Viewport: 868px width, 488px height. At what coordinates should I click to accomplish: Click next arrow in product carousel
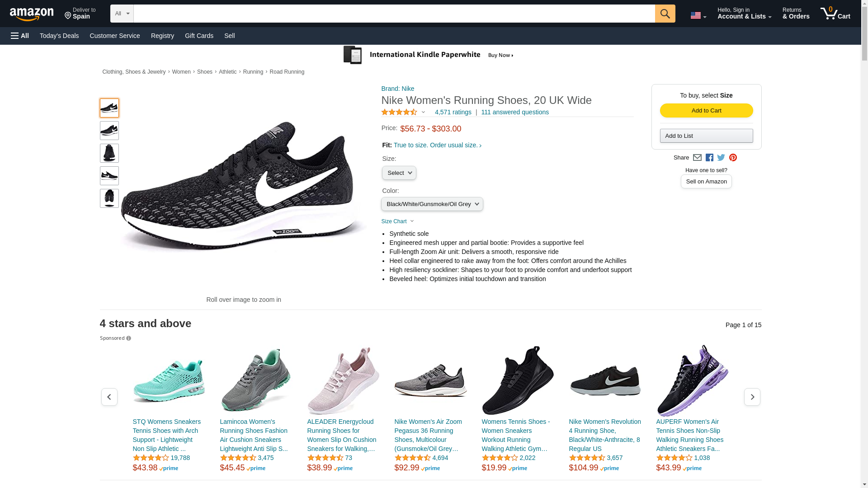(x=752, y=397)
